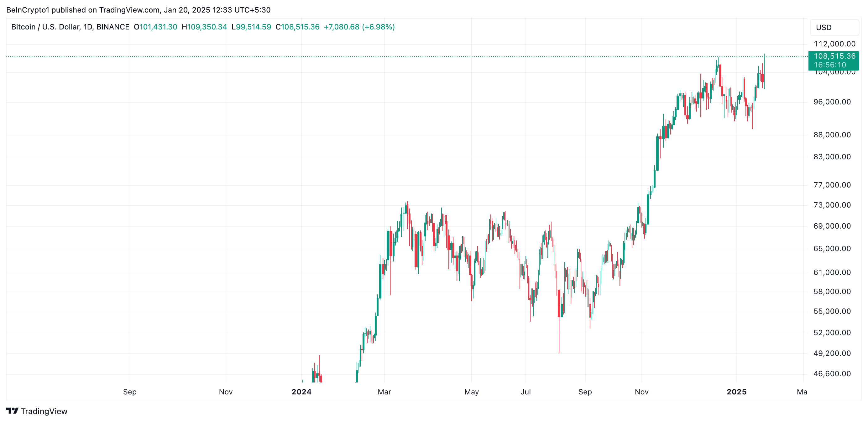The width and height of the screenshot is (868, 422).
Task: Click the 58,000.00 price axis label
Action: pos(832,292)
